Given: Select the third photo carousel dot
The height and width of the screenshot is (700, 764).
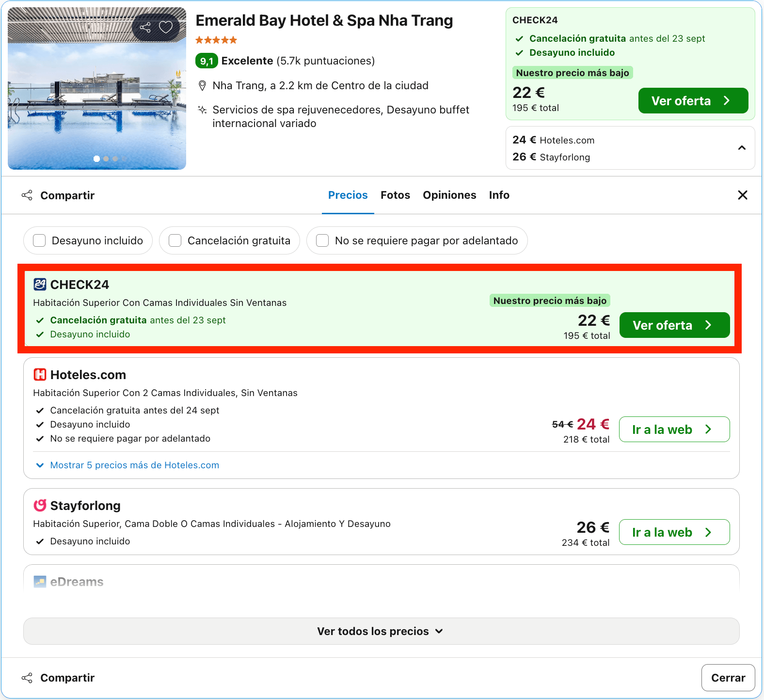Looking at the screenshot, I should (x=115, y=159).
